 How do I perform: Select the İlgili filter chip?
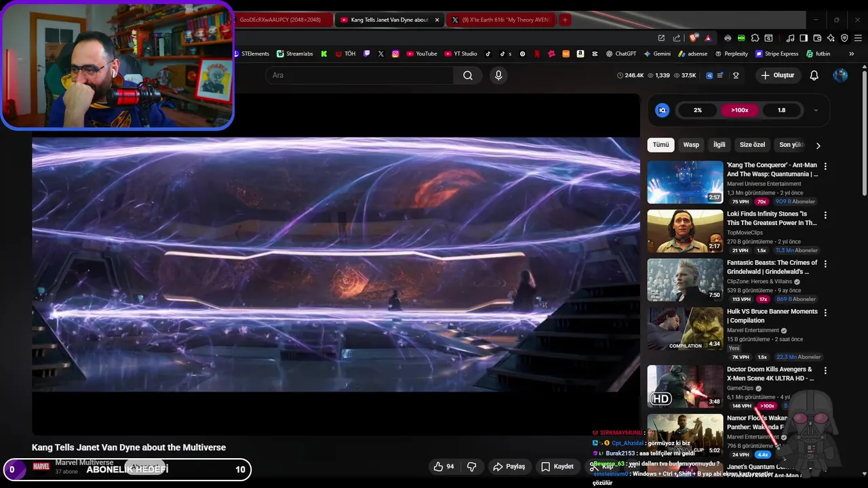719,144
